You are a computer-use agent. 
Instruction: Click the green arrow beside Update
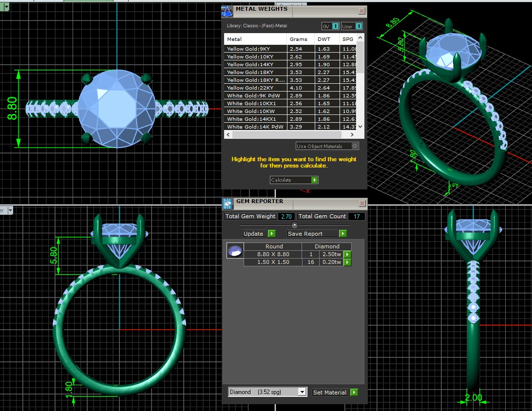[271, 234]
